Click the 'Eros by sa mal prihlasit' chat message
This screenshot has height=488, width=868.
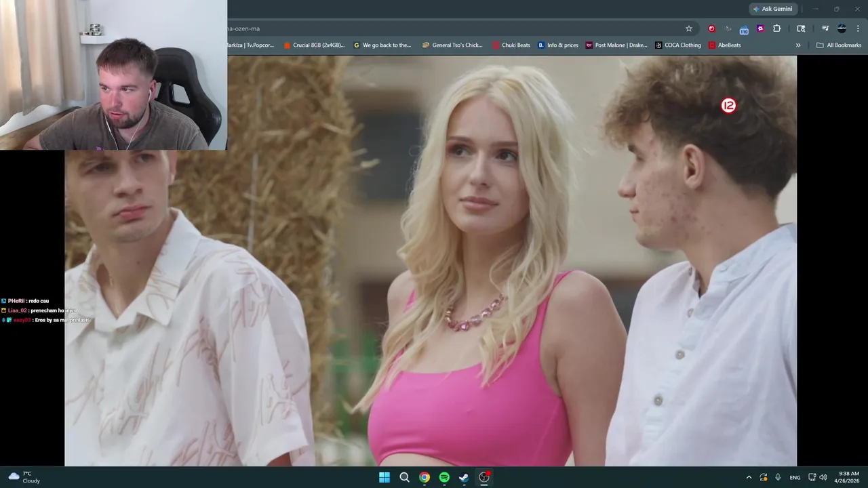(x=46, y=320)
